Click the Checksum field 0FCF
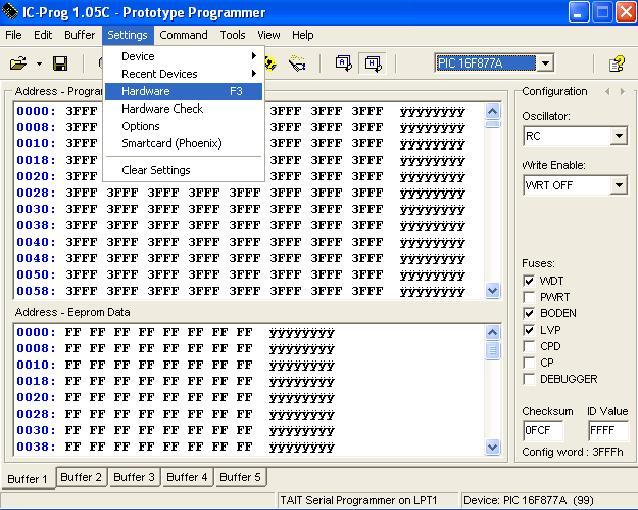 pyautogui.click(x=543, y=430)
